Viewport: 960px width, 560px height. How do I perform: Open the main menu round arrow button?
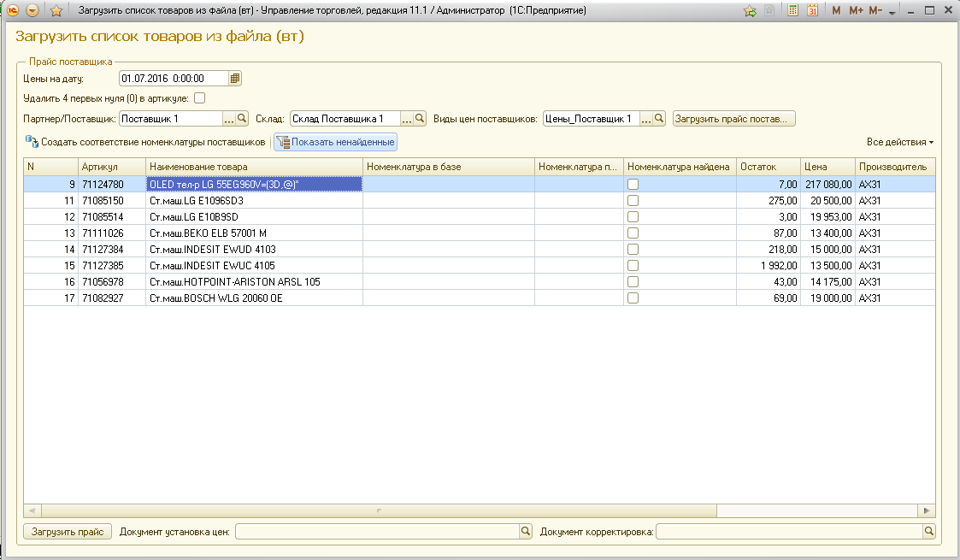click(x=32, y=10)
